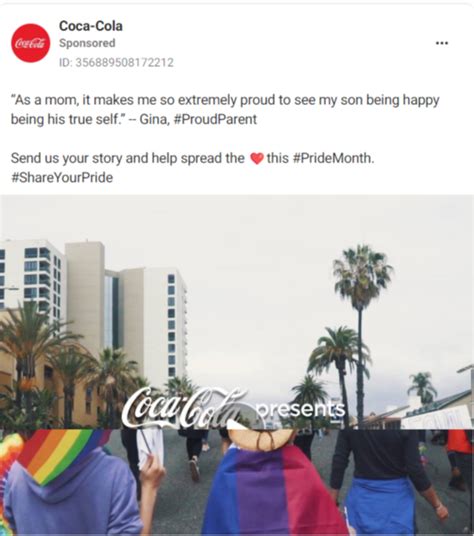474x536 pixels.
Task: Open the #ShareYourPride hashtag
Action: coord(62,178)
